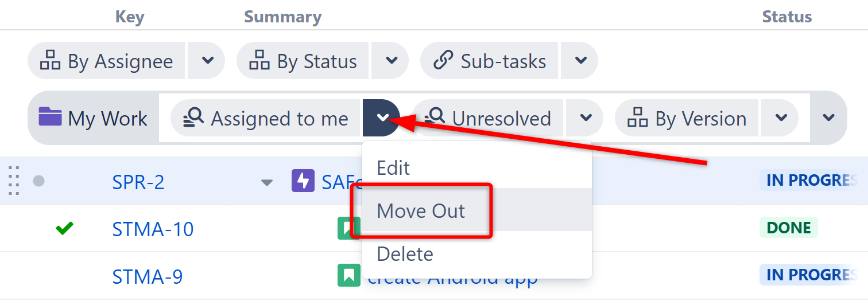Collapse the SPR-2 row expander triangle
The width and height of the screenshot is (868, 305).
(x=266, y=183)
